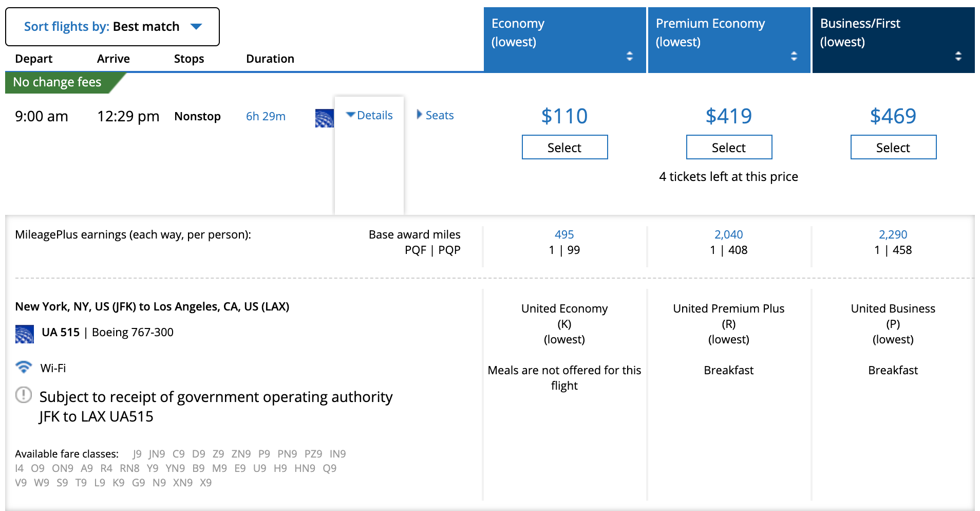
Task: Click the Breakfast text under United Business
Action: tap(893, 370)
